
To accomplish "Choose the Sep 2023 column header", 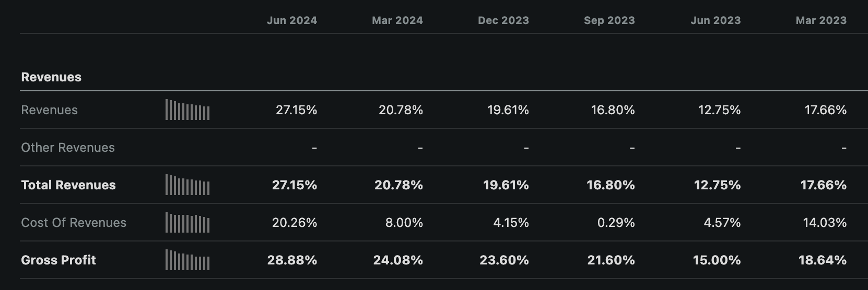I will coord(609,20).
